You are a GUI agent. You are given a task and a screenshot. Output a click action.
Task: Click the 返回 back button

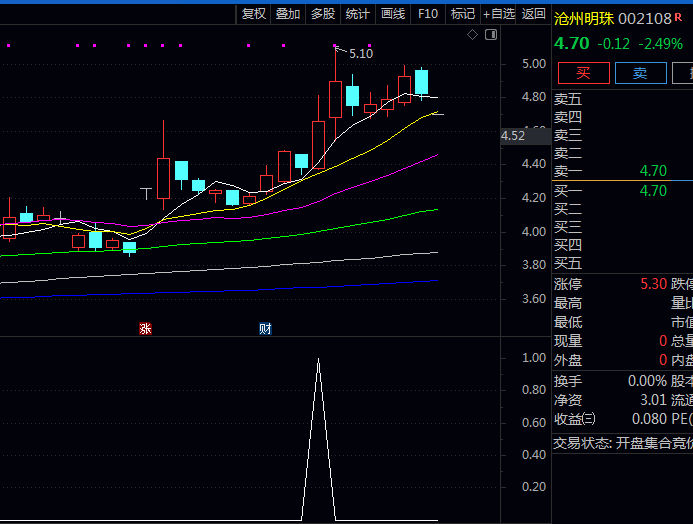[533, 14]
